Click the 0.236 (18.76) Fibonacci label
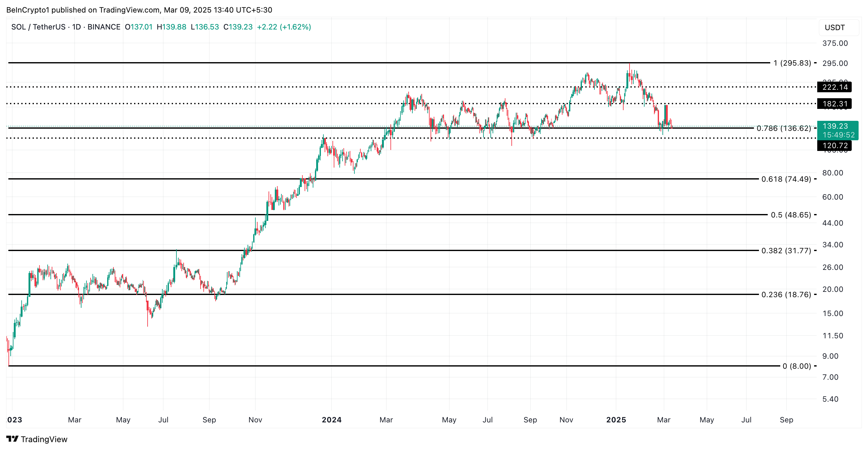 click(786, 294)
